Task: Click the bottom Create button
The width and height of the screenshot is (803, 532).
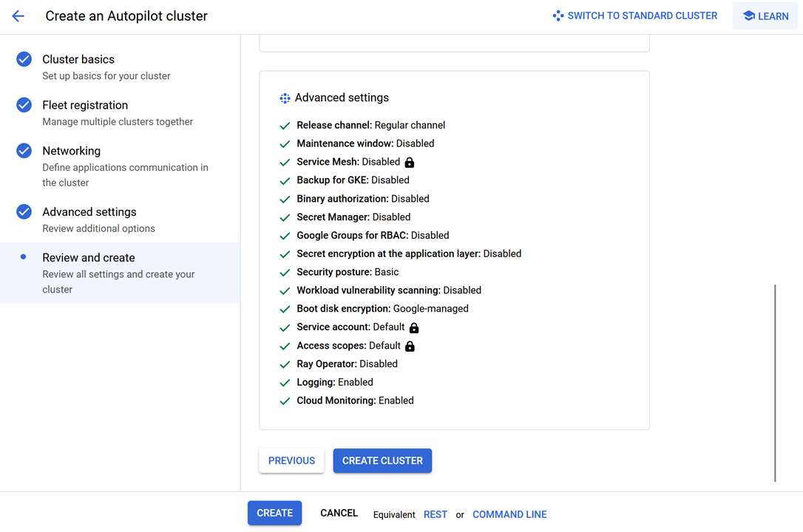Action: click(274, 513)
